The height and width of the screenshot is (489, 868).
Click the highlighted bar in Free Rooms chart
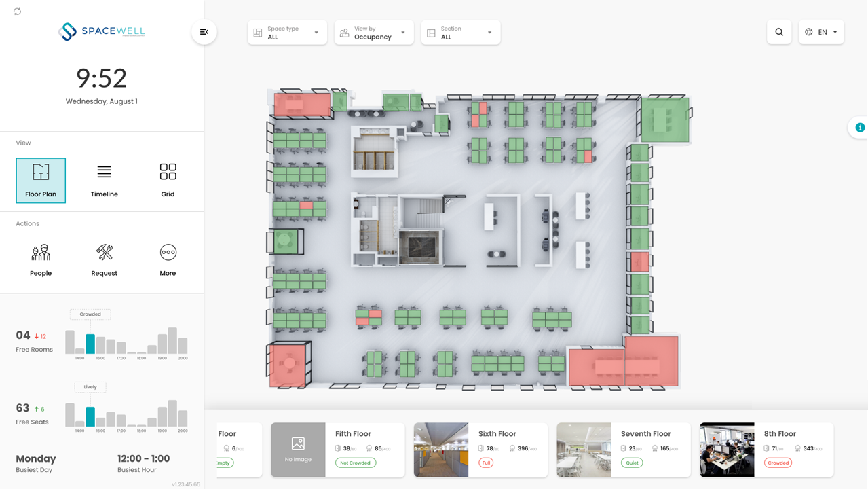(90, 344)
